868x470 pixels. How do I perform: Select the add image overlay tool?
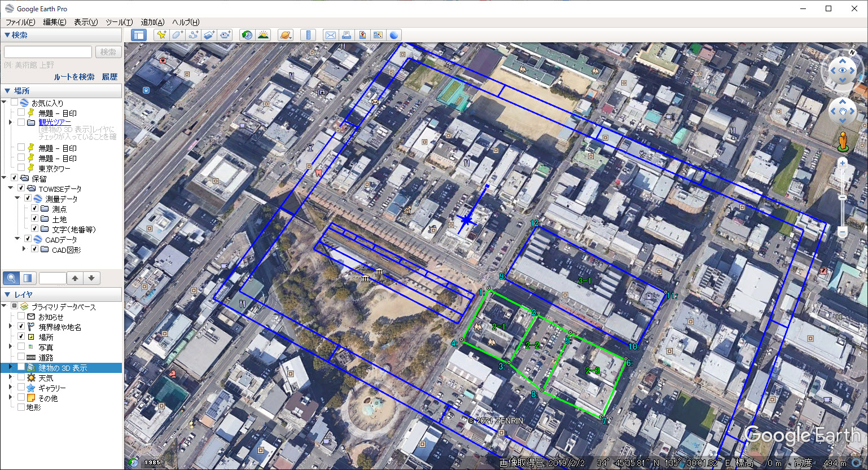[x=209, y=35]
